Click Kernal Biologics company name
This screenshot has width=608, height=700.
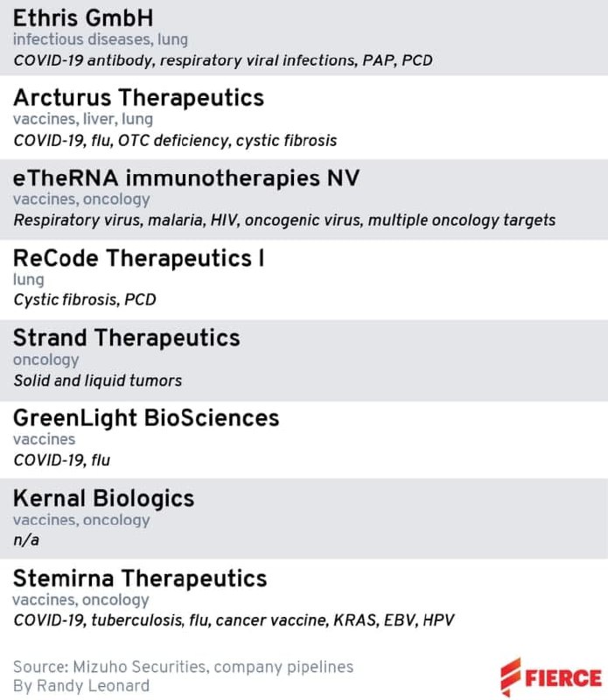(x=103, y=498)
